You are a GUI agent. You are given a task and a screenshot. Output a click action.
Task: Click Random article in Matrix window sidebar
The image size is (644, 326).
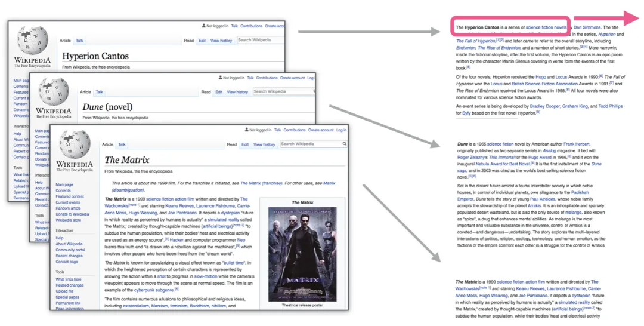(68, 208)
